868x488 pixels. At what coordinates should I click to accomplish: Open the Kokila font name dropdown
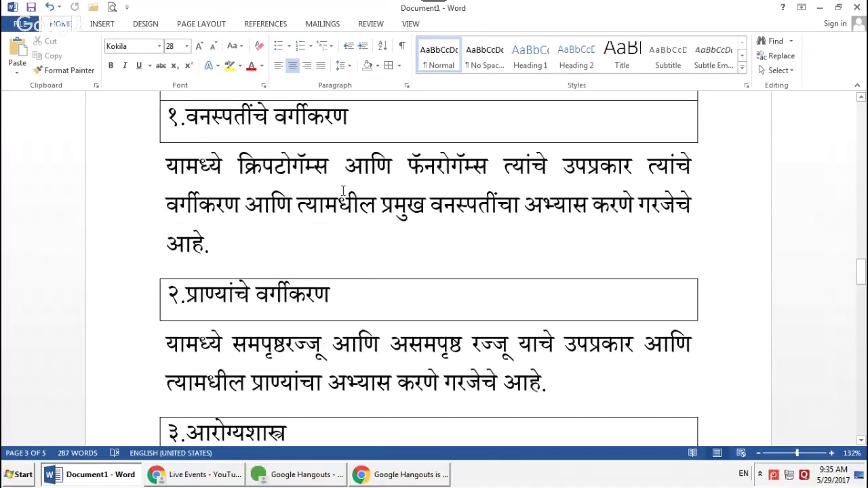pyautogui.click(x=159, y=46)
